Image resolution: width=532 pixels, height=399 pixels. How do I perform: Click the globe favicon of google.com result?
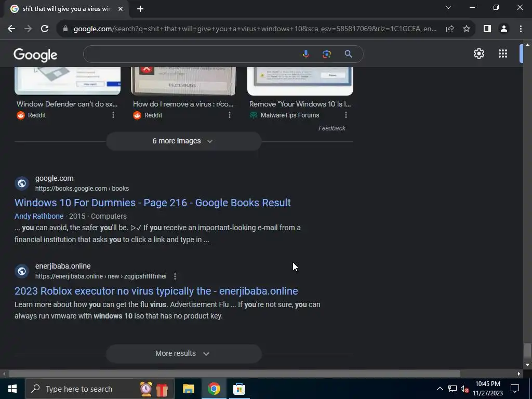(x=22, y=183)
